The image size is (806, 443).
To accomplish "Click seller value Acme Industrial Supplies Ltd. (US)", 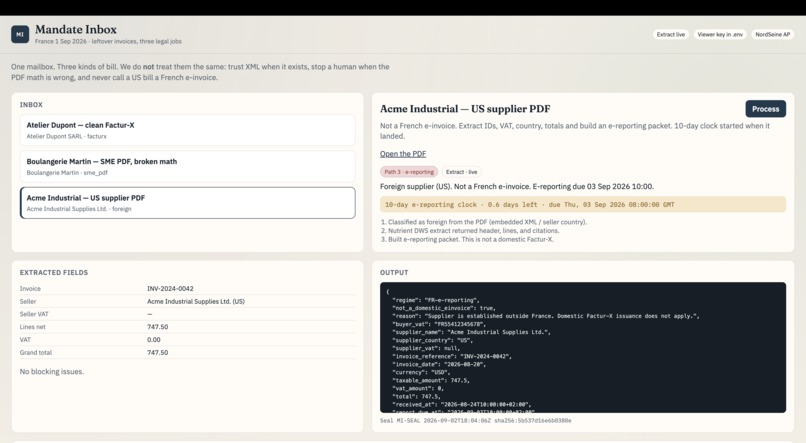I will (196, 302).
